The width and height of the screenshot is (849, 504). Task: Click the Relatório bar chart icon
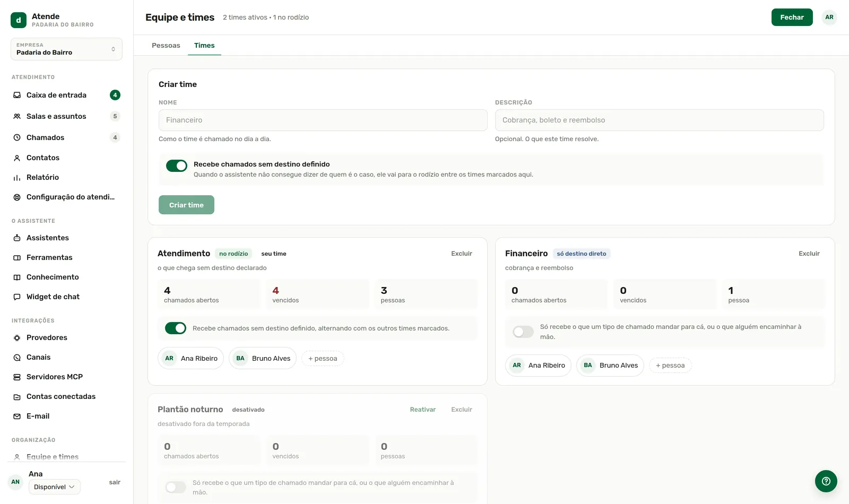[17, 177]
